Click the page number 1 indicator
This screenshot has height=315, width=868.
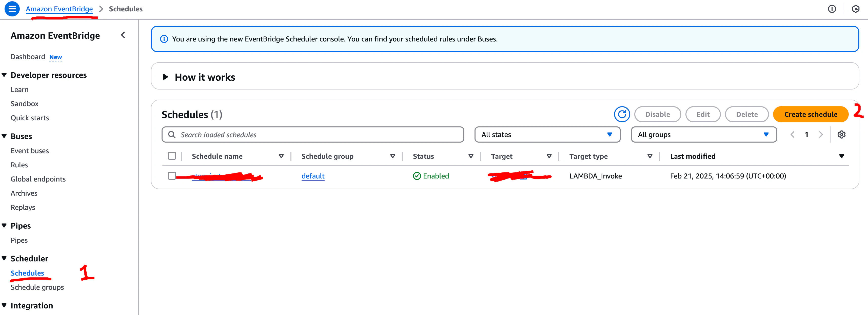[x=807, y=134]
